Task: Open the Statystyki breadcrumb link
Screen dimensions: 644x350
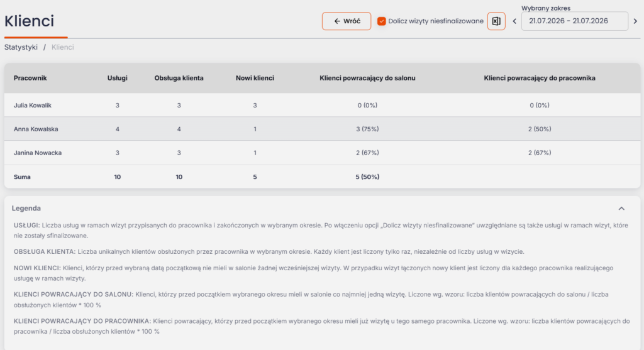Action: [x=21, y=47]
